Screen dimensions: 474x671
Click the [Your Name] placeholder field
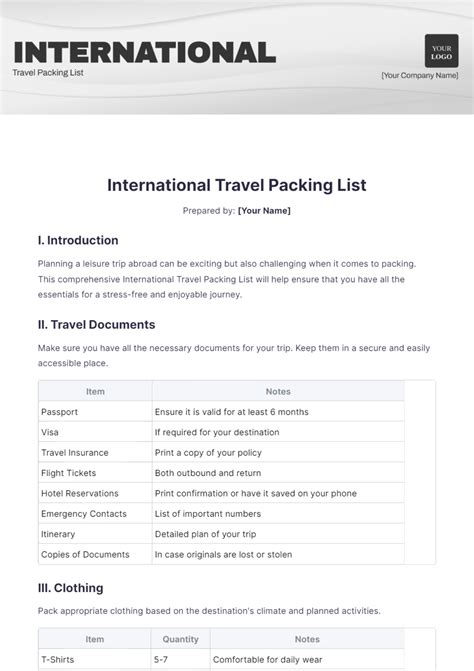[x=264, y=211]
